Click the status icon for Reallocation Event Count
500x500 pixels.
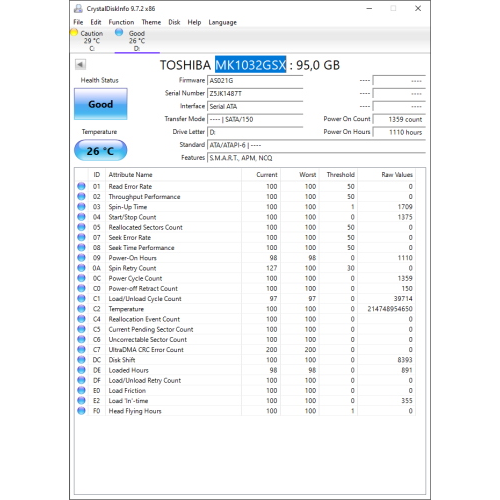click(81, 319)
